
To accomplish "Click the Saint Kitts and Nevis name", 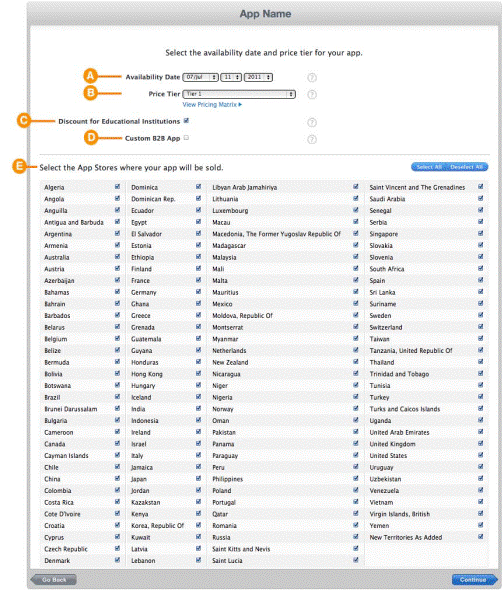I will 241,549.
